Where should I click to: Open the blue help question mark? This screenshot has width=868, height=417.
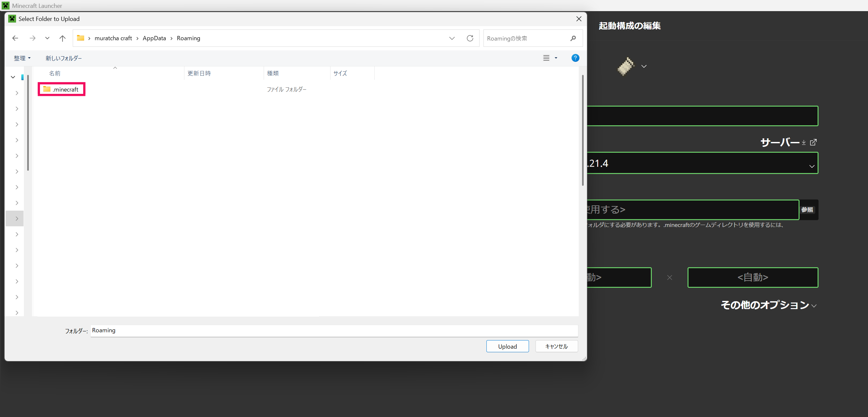coord(575,58)
